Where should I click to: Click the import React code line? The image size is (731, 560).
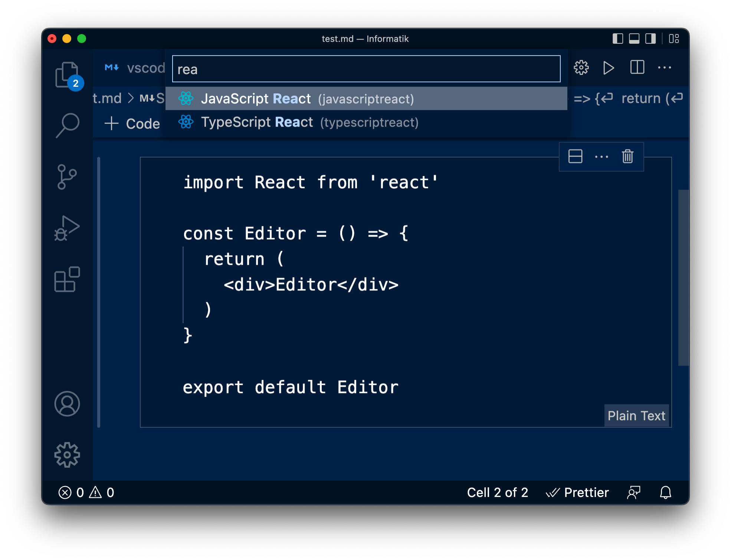[x=311, y=182]
